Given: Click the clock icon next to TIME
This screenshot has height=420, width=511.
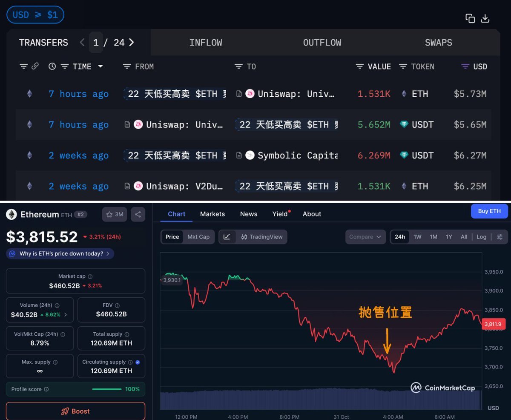Looking at the screenshot, I should click(x=52, y=66).
